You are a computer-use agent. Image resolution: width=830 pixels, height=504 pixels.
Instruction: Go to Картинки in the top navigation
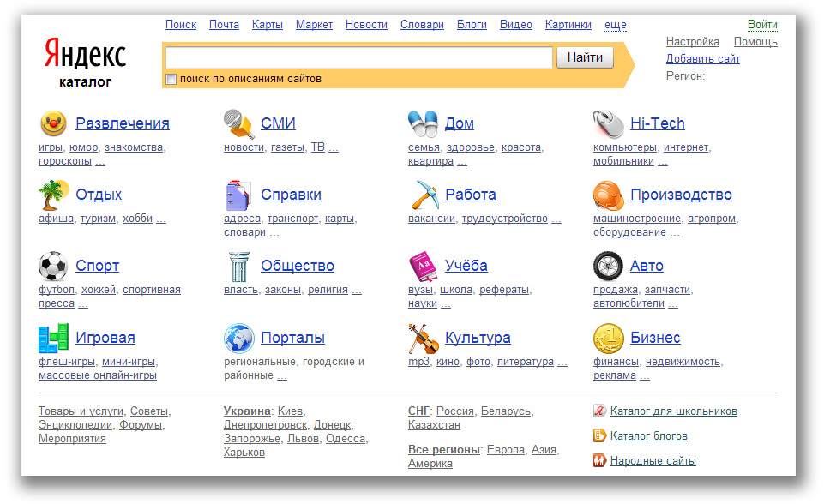coord(568,25)
